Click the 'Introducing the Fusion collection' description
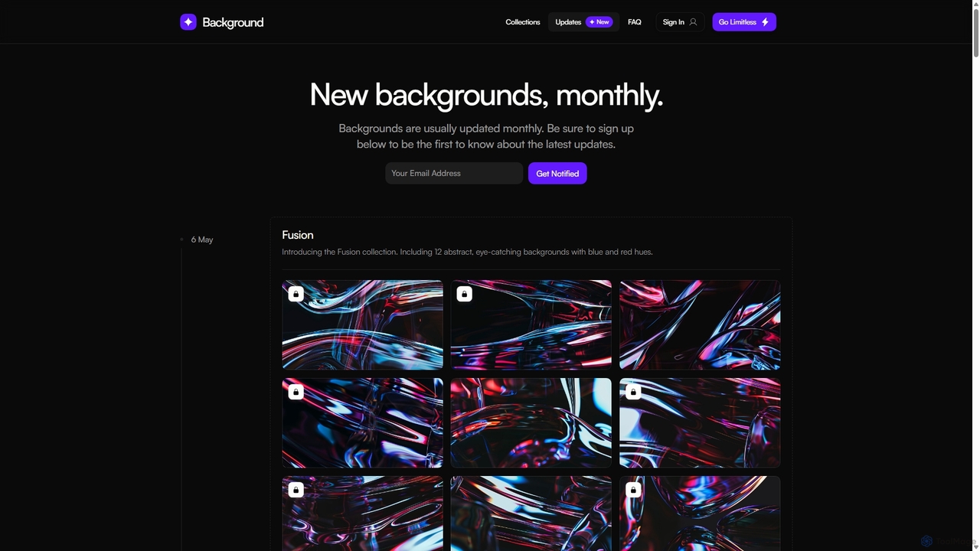The width and height of the screenshot is (980, 551). pyautogui.click(x=467, y=252)
